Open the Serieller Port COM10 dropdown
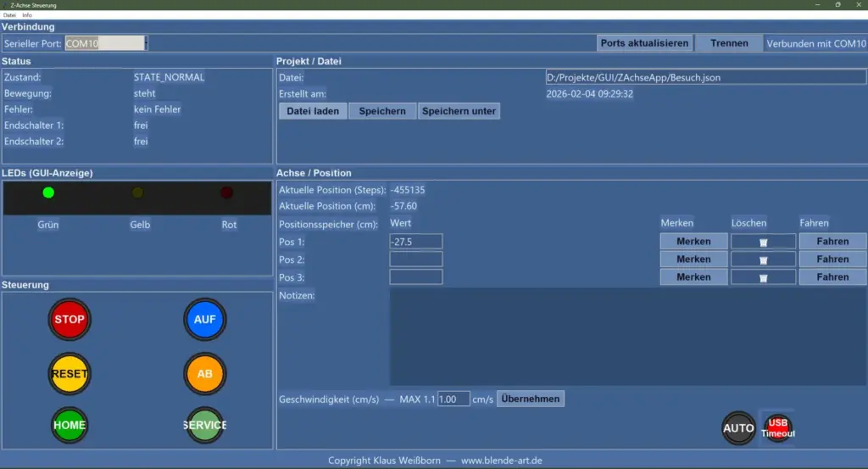The width and height of the screenshot is (868, 469). pyautogui.click(x=106, y=43)
